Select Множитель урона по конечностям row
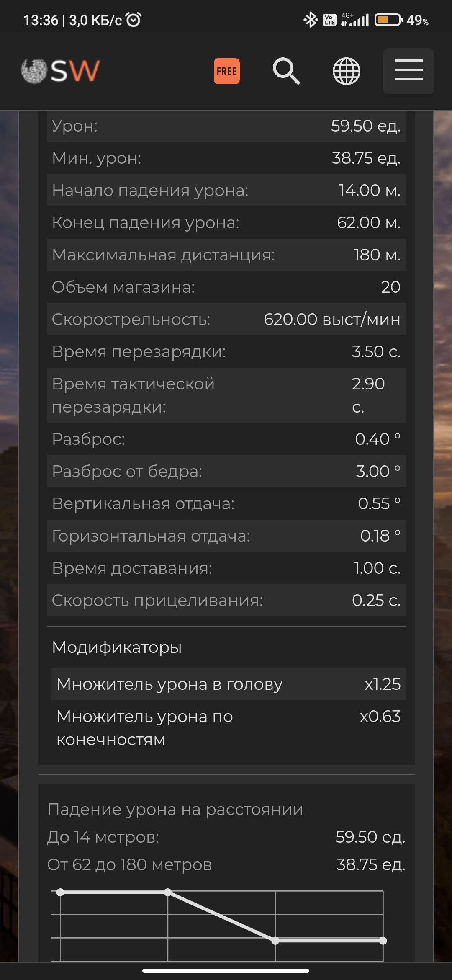 pos(229,728)
